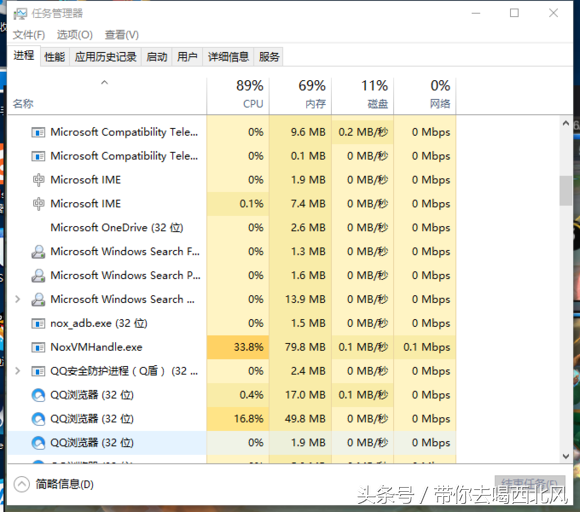580x512 pixels.
Task: Collapse to 简略信息 view with the arrow button
Action: click(21, 484)
